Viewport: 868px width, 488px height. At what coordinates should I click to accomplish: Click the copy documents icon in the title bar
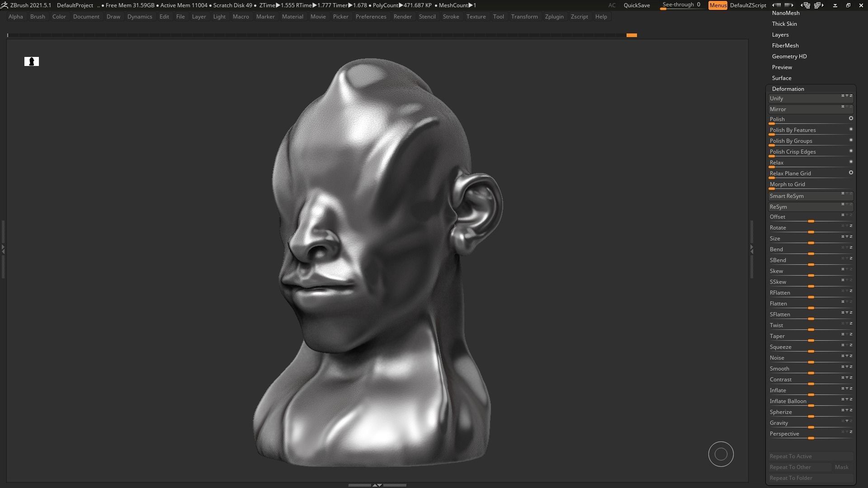point(807,5)
